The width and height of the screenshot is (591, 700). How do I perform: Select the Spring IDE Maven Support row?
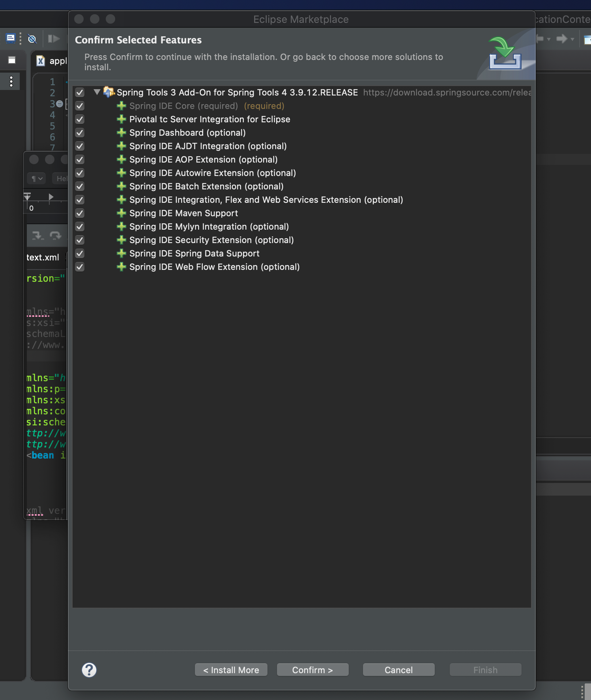[x=301, y=213]
